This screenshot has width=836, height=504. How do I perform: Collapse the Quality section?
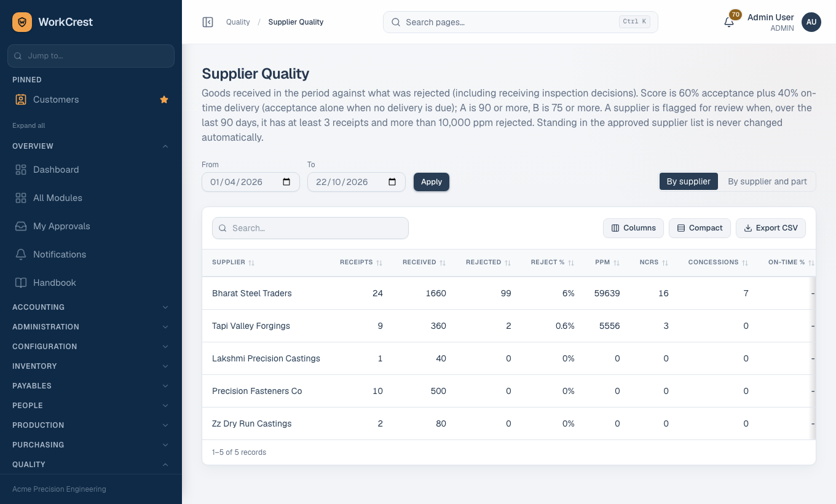coord(91,465)
